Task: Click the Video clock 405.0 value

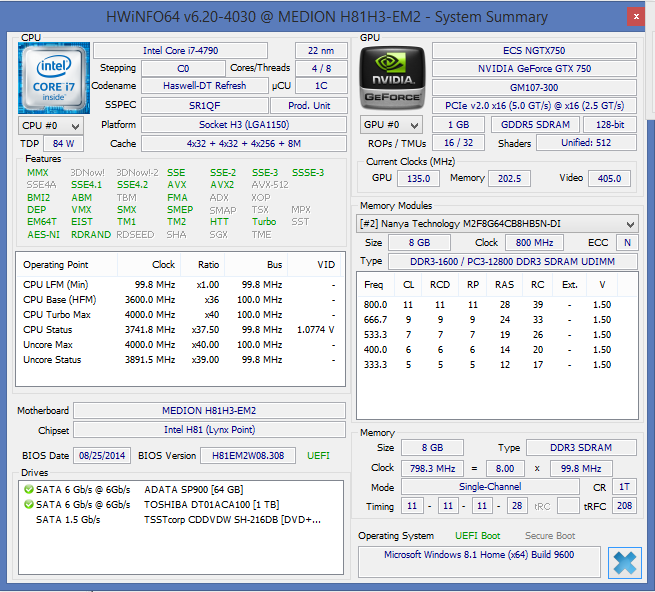Action: point(609,178)
